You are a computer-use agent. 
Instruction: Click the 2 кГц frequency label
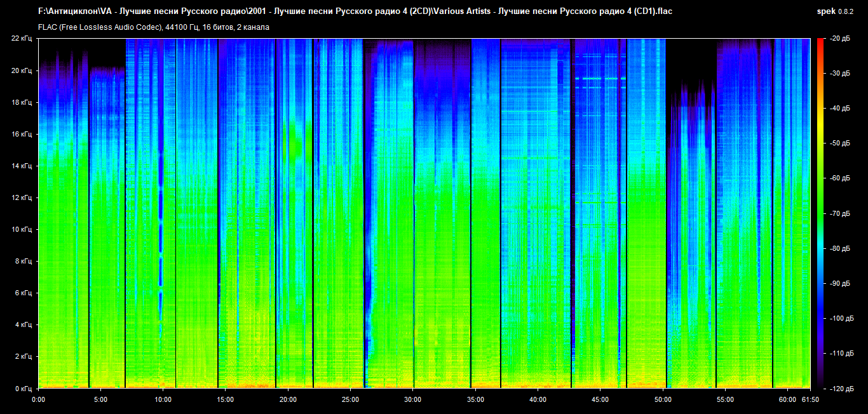[24, 356]
